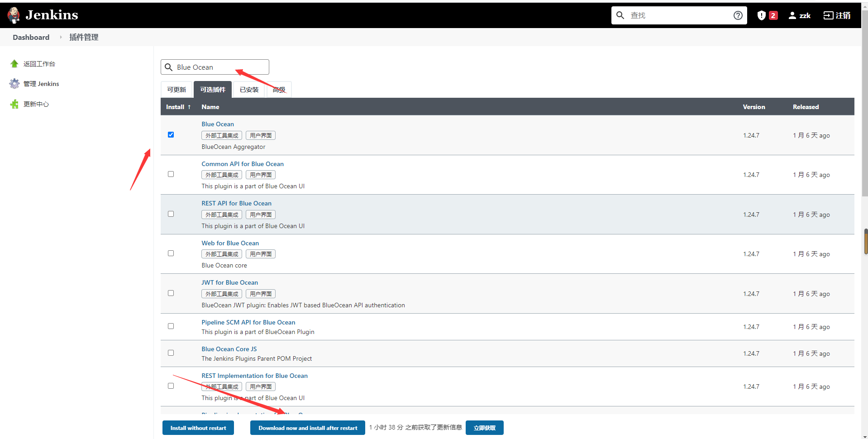Screen dimensions: 868x439
Task: Check Pipeline SCM API for Blue Ocean
Action: tap(171, 326)
